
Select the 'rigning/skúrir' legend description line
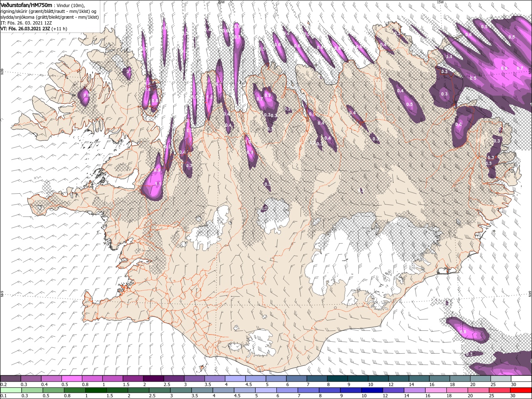click(x=48, y=11)
